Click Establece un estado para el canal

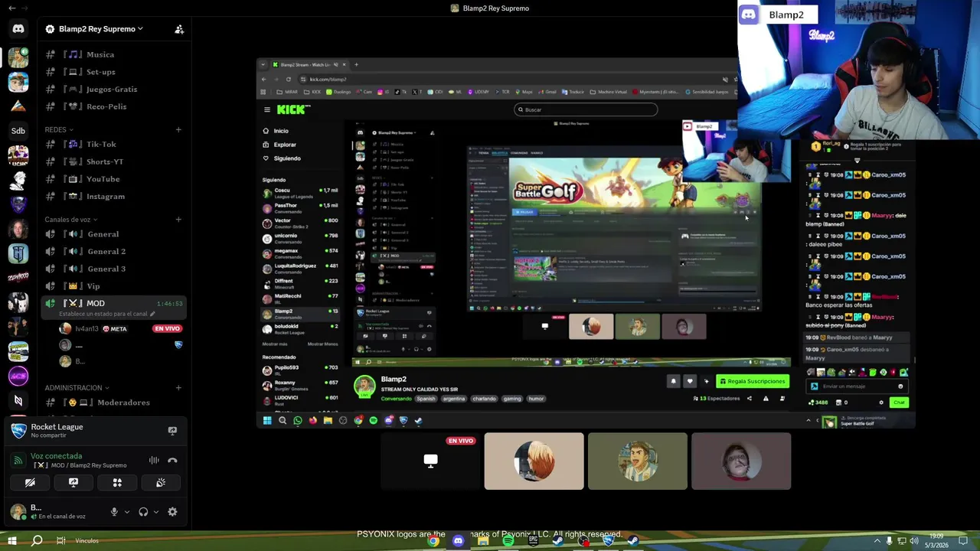103,314
